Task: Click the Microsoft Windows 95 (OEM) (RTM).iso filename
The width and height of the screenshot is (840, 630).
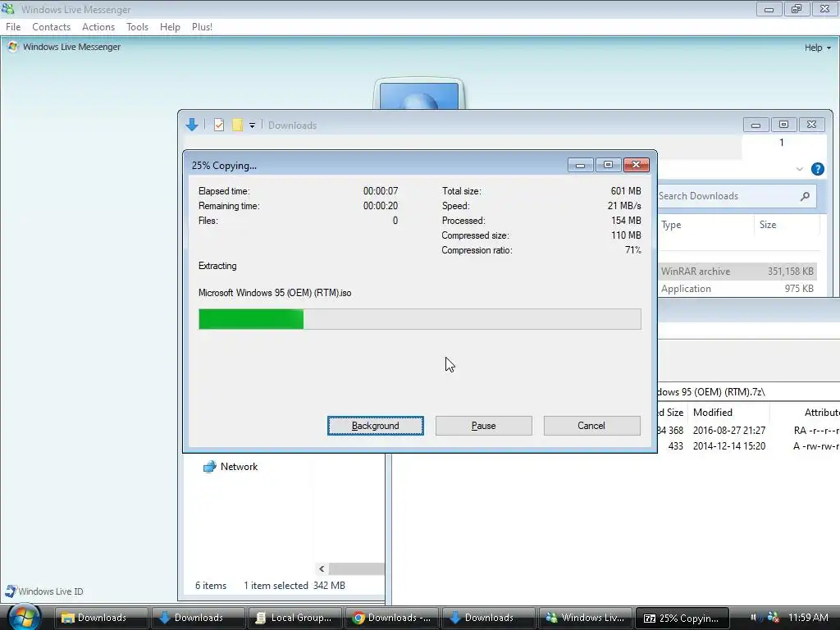Action: [x=275, y=293]
